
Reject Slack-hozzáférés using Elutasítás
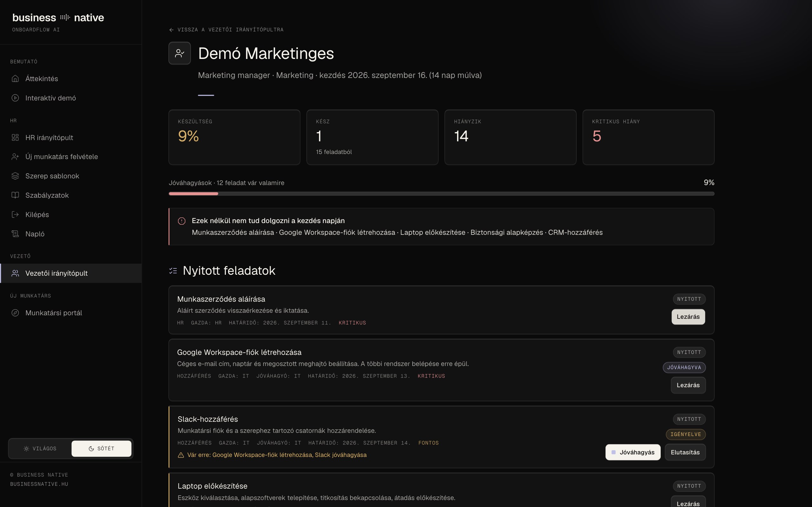(x=685, y=452)
